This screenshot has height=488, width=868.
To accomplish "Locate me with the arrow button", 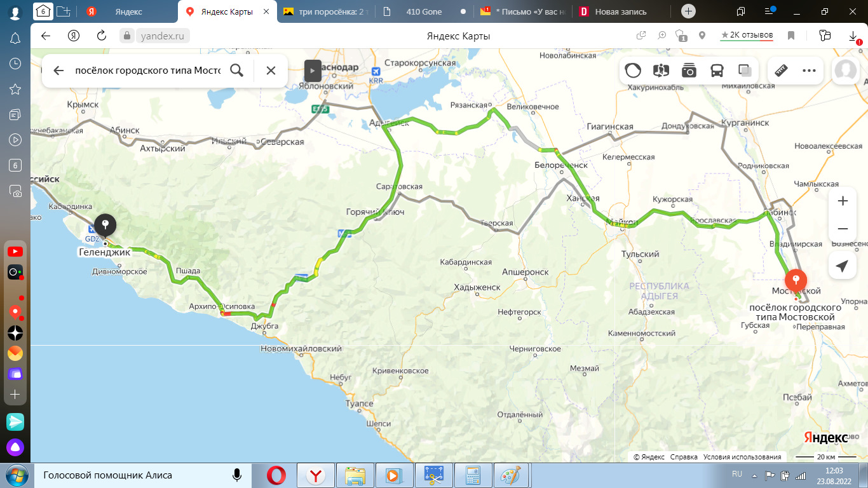I will click(x=843, y=266).
